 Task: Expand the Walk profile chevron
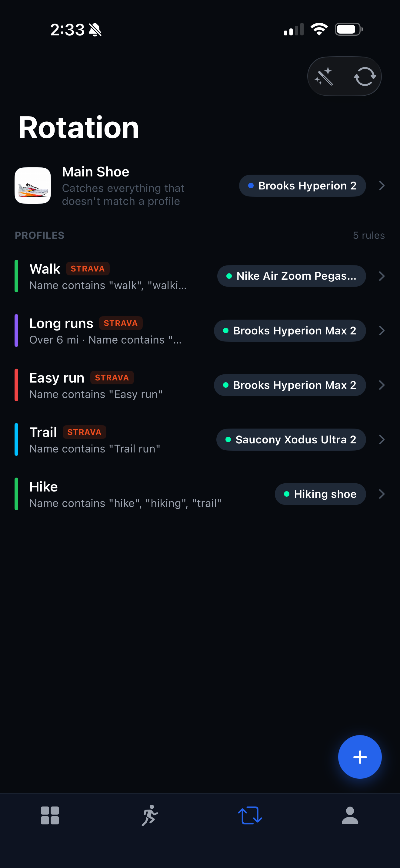click(x=382, y=276)
